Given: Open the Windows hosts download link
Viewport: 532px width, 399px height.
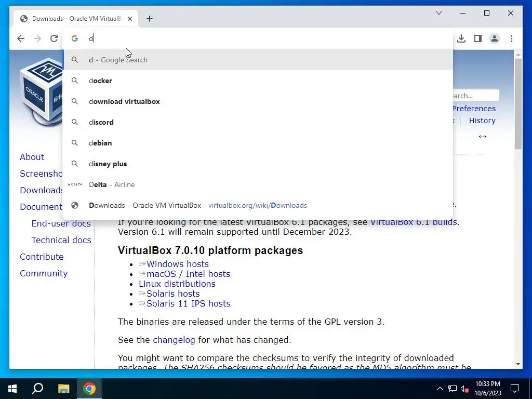Looking at the screenshot, I should point(178,264).
